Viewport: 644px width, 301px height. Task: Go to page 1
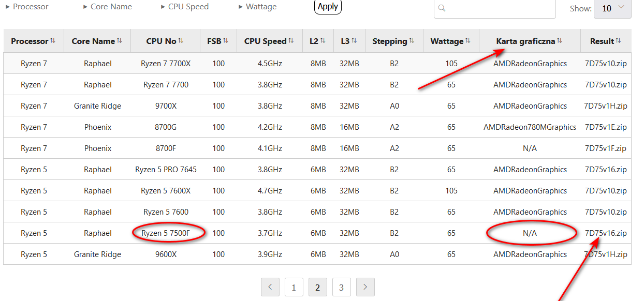click(294, 288)
